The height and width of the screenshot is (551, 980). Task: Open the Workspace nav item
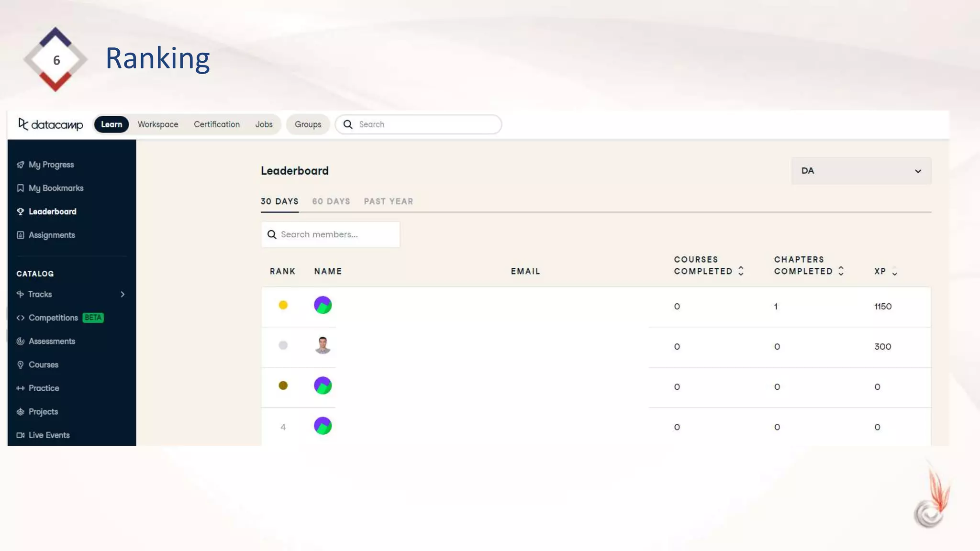point(158,124)
